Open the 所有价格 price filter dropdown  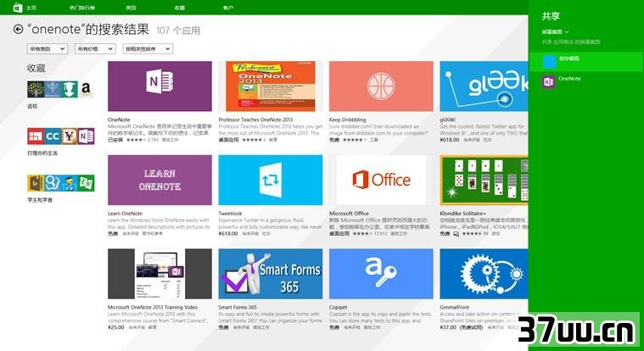pyautogui.click(x=95, y=49)
